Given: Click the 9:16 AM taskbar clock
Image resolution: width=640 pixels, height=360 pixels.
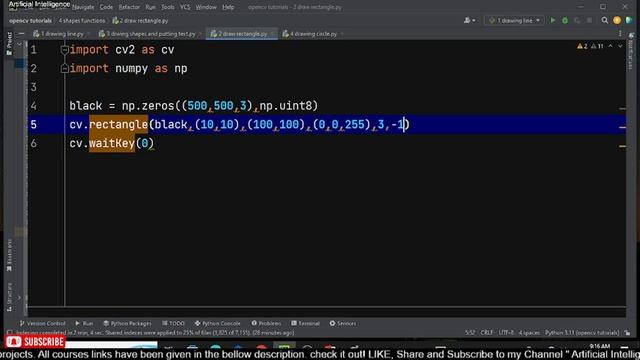Looking at the screenshot, I should [600, 346].
